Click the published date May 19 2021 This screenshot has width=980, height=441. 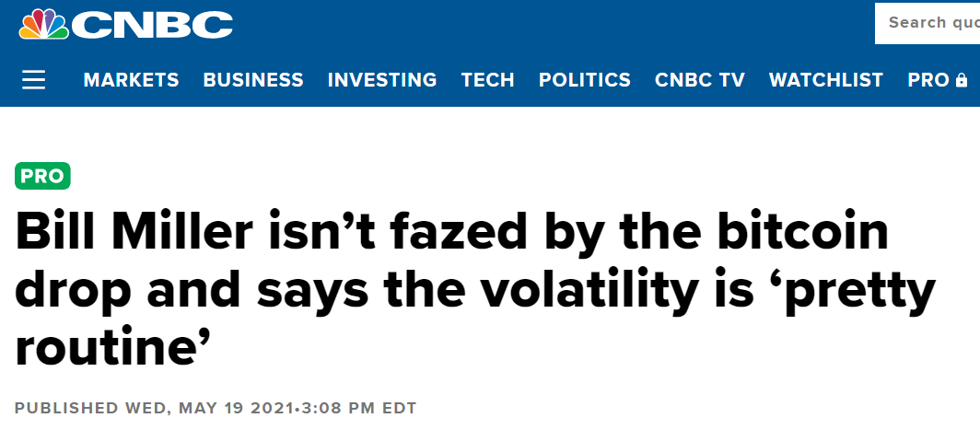coord(236,409)
